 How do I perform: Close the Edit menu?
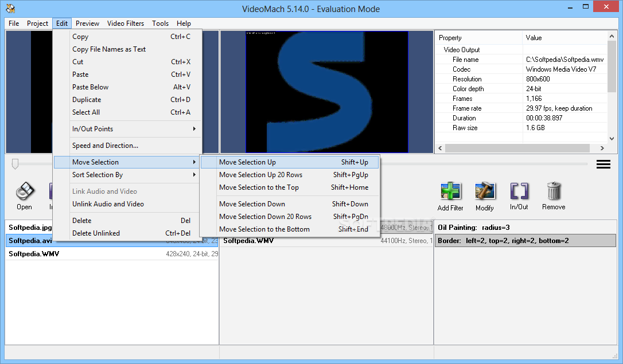pos(61,24)
